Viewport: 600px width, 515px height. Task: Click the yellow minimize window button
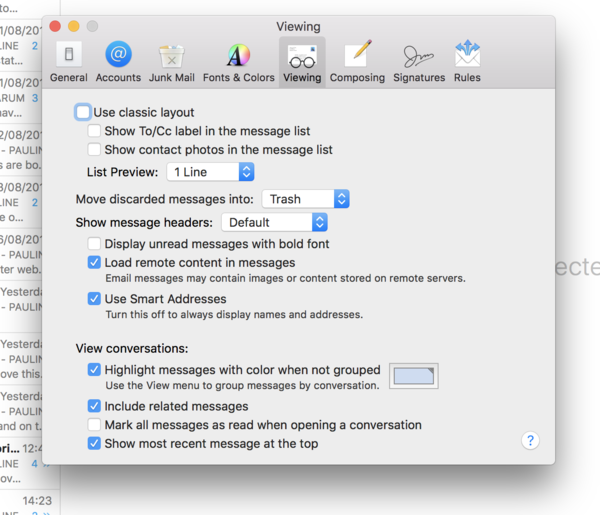click(74, 26)
